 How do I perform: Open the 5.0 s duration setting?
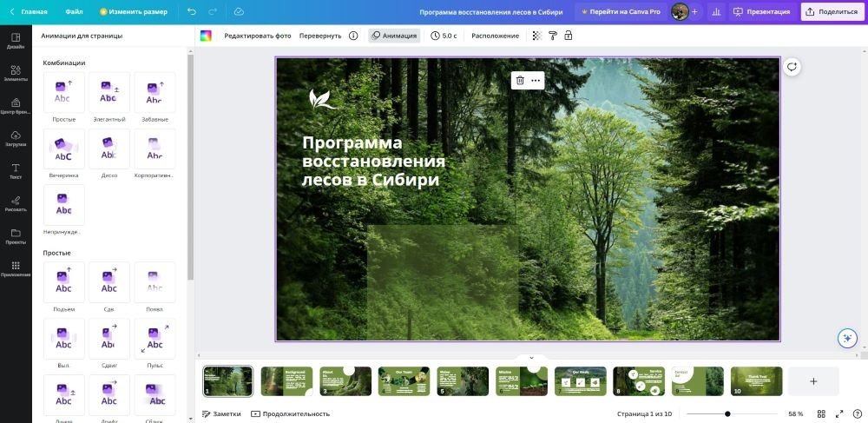point(444,36)
